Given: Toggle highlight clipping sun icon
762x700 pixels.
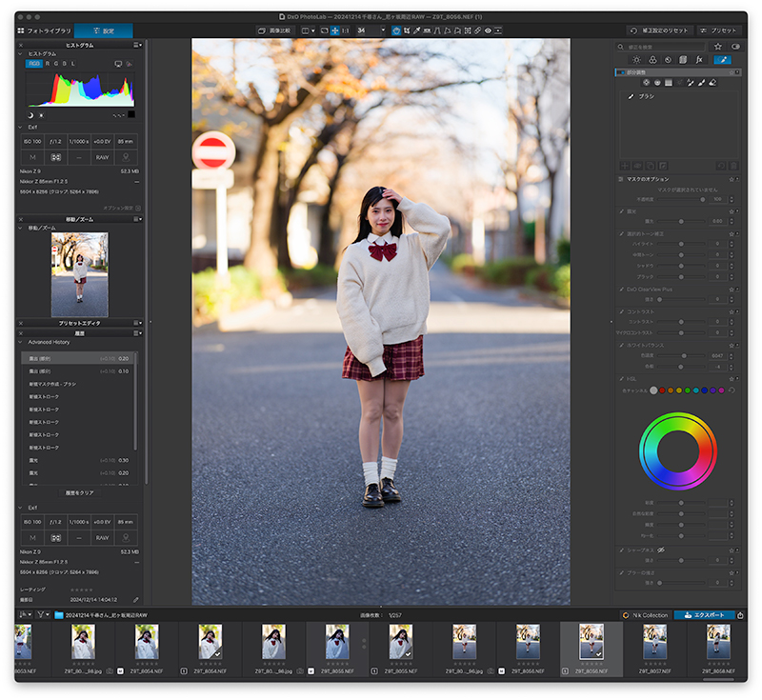Looking at the screenshot, I should (41, 115).
